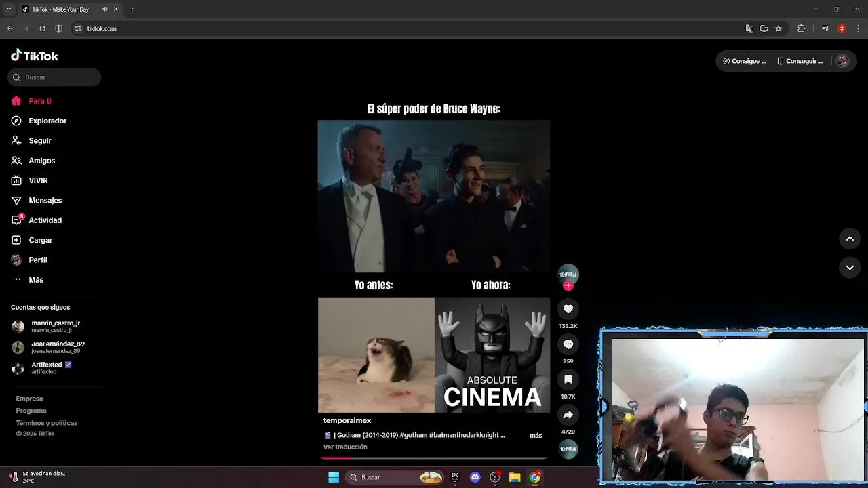
Task: Focus the TikTok Buscar search field
Action: pyautogui.click(x=54, y=77)
